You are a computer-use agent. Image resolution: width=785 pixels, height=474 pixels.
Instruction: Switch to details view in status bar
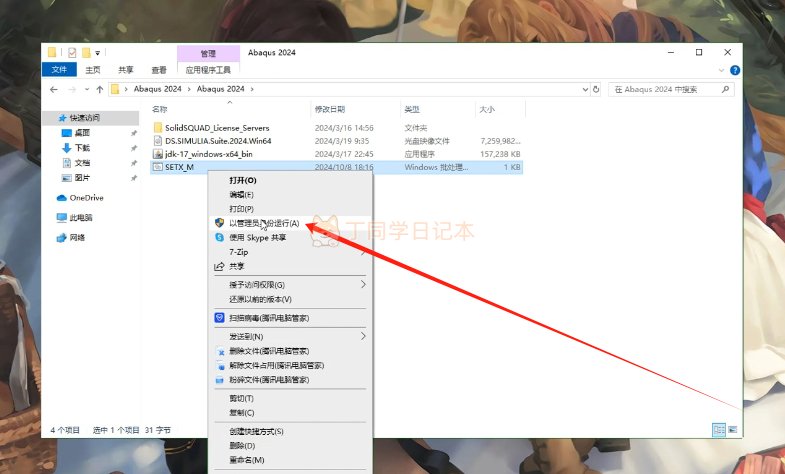coord(718,429)
